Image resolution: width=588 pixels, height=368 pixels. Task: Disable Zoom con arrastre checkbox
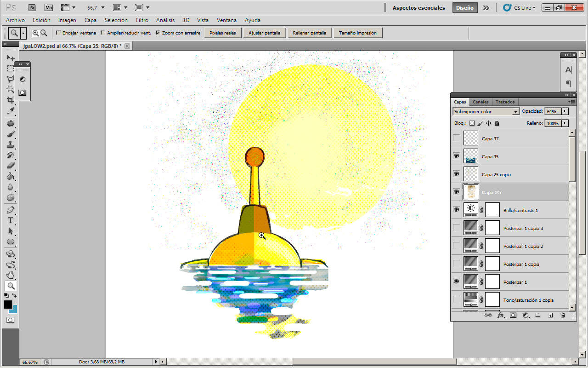point(158,33)
